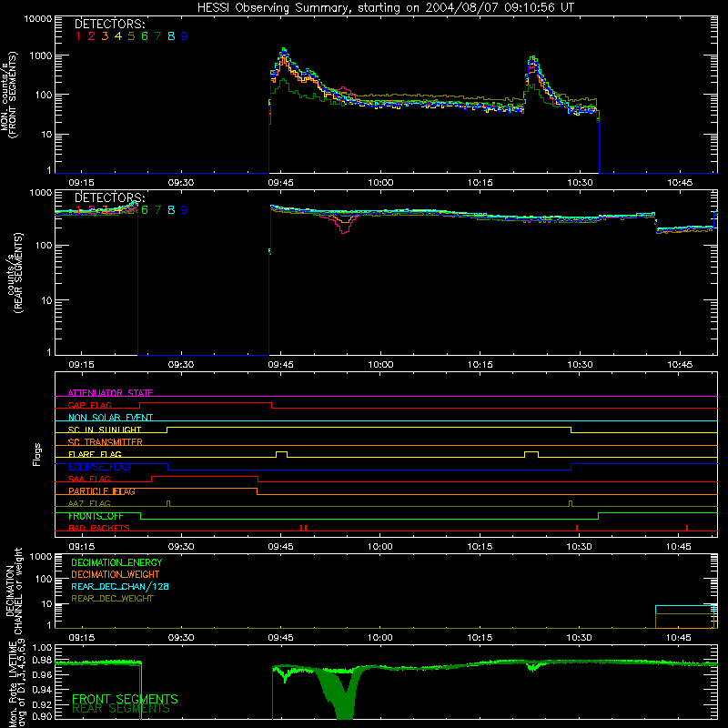The image size is (728, 728).
Task: Click the REAR_DEC_WEIGHT legend entry
Action: coord(112,599)
